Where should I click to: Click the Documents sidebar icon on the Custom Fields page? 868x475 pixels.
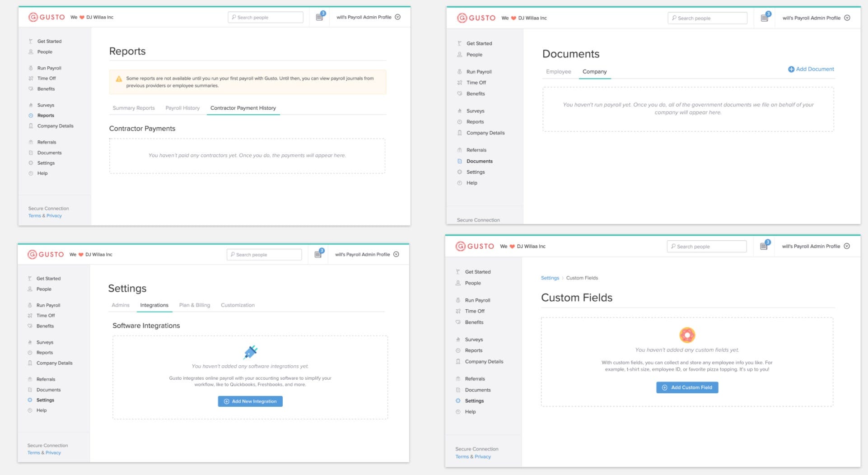coord(458,390)
